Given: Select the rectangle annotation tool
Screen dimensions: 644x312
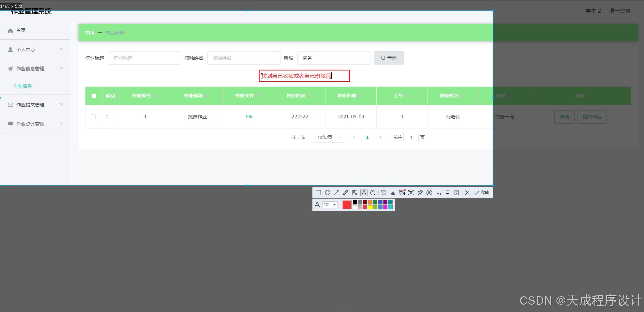Looking at the screenshot, I should (x=319, y=193).
